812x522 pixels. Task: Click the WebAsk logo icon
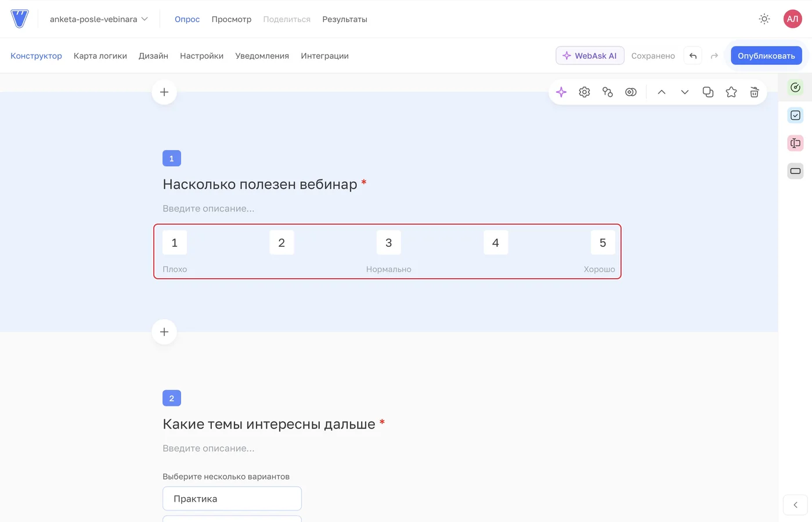coord(20,19)
